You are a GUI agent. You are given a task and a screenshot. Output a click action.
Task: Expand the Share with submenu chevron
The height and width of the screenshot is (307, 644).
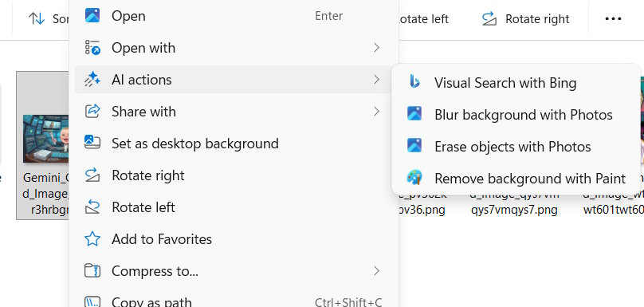tap(377, 112)
